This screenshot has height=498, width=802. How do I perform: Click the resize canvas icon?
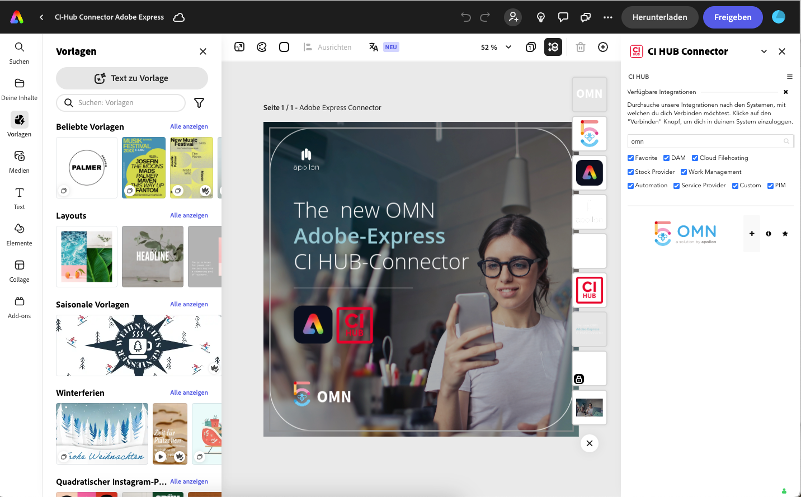click(239, 47)
